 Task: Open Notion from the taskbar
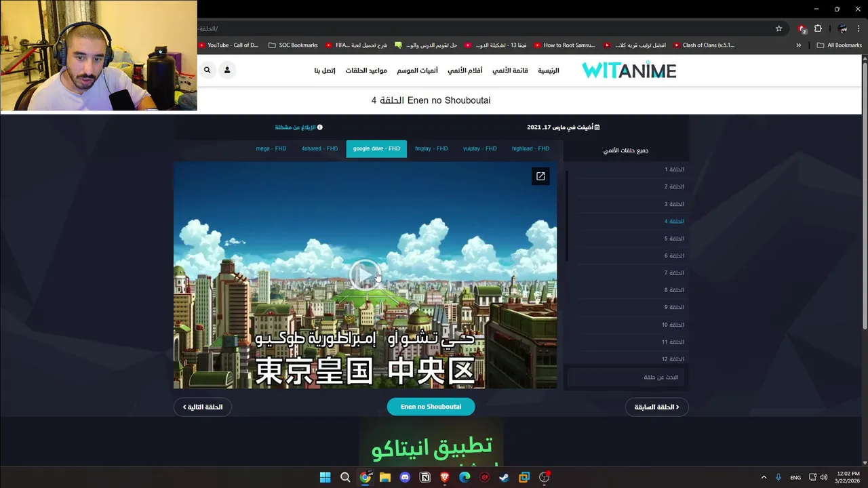coord(425,477)
